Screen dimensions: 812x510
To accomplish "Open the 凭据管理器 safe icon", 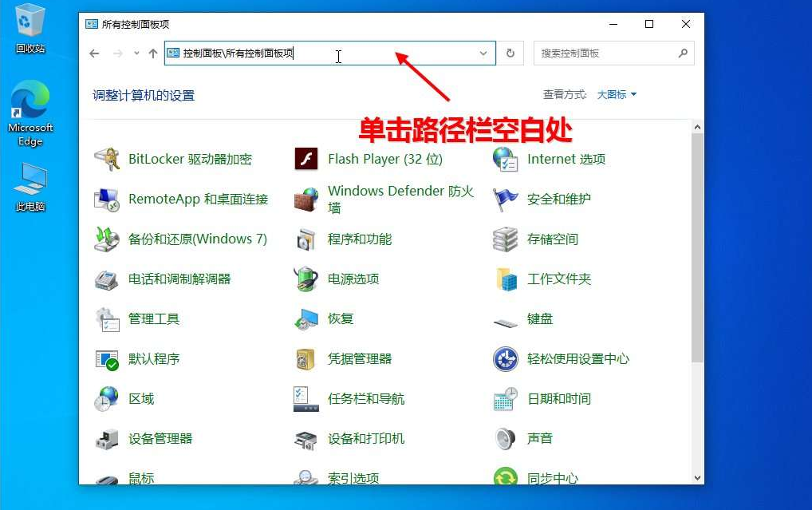I will click(306, 358).
